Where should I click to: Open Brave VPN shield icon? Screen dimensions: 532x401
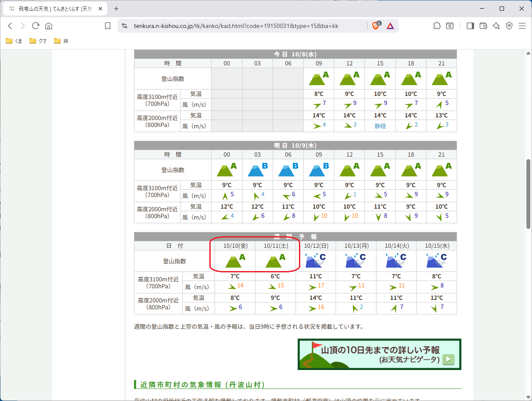pos(509,26)
